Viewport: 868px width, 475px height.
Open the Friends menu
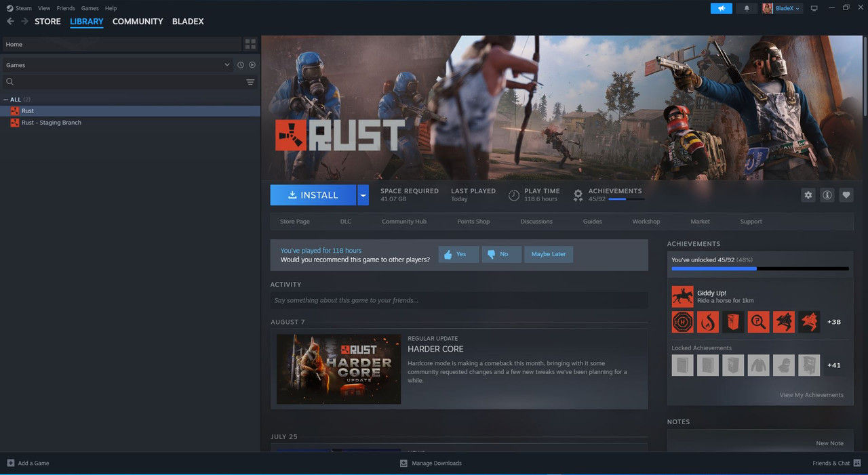(66, 8)
